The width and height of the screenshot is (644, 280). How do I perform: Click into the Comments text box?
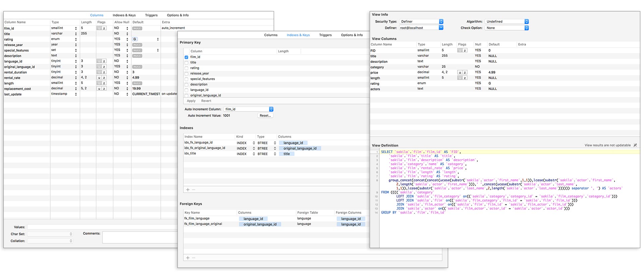click(140, 237)
